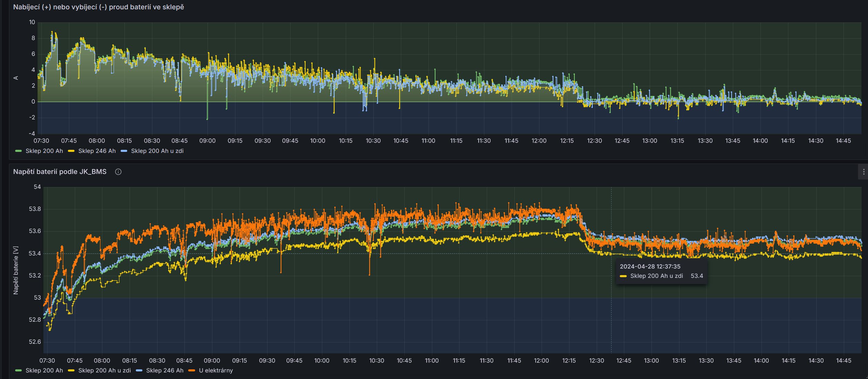Toggle Sklep 200 Ah u zdi label in proud baterií legend
868x379 pixels.
(157, 151)
